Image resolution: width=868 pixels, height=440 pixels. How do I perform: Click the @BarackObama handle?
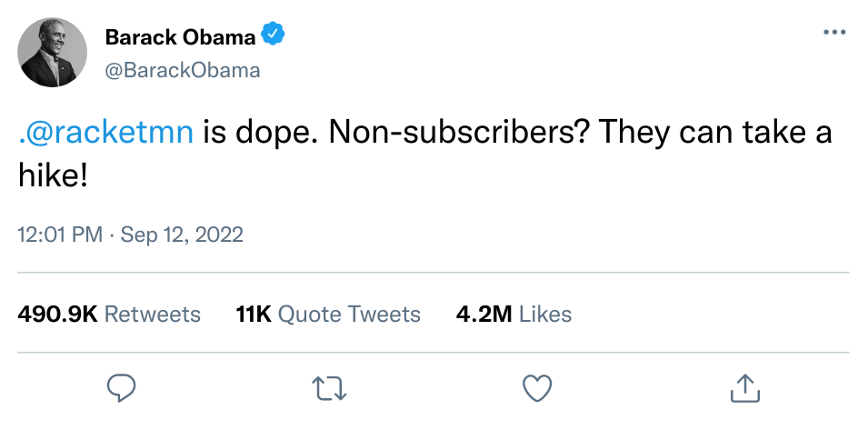(x=182, y=70)
